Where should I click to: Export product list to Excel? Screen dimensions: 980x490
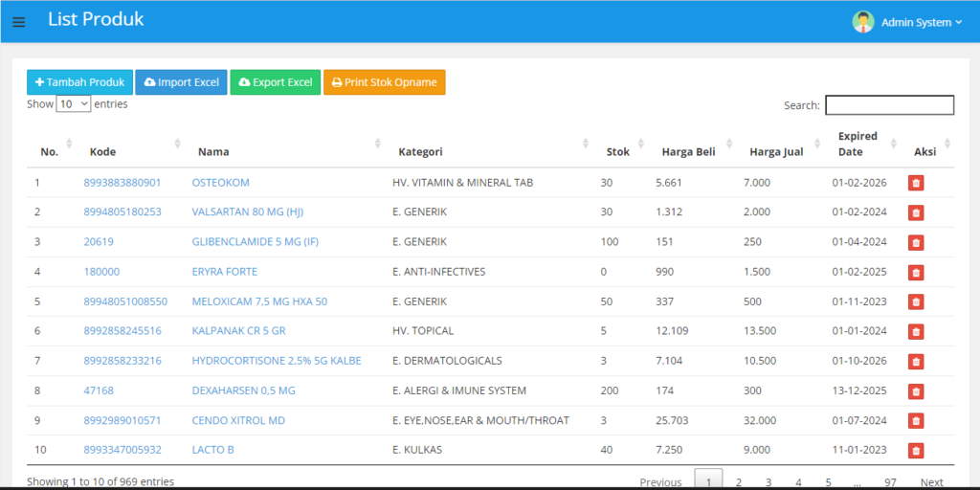tap(276, 82)
